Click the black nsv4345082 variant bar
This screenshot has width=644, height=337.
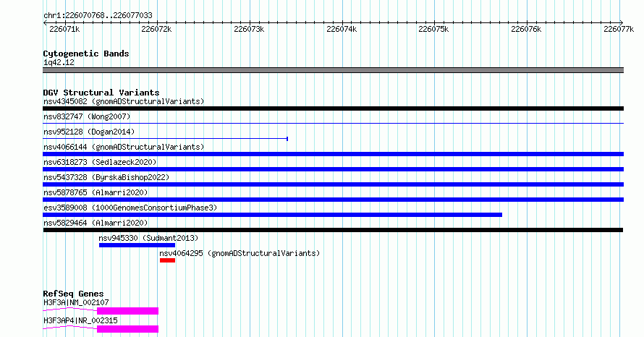(333, 108)
